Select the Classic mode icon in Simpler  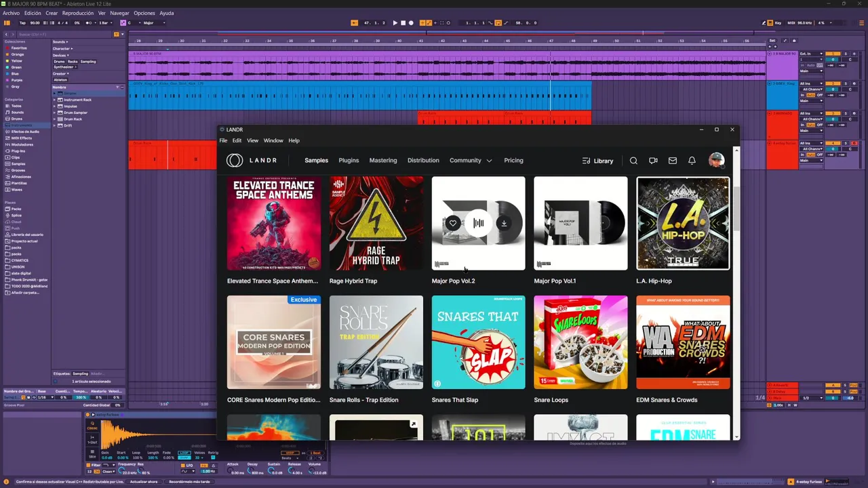coord(92,425)
